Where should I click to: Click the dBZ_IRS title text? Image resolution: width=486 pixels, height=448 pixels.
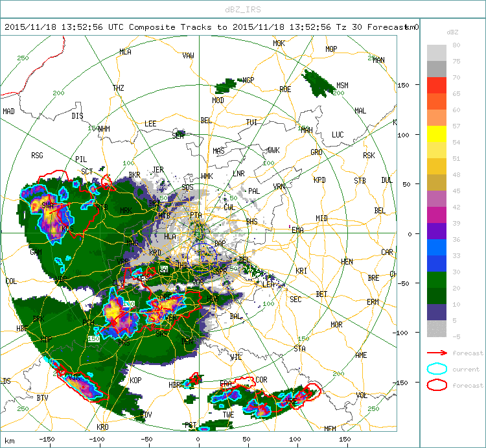tap(243, 10)
